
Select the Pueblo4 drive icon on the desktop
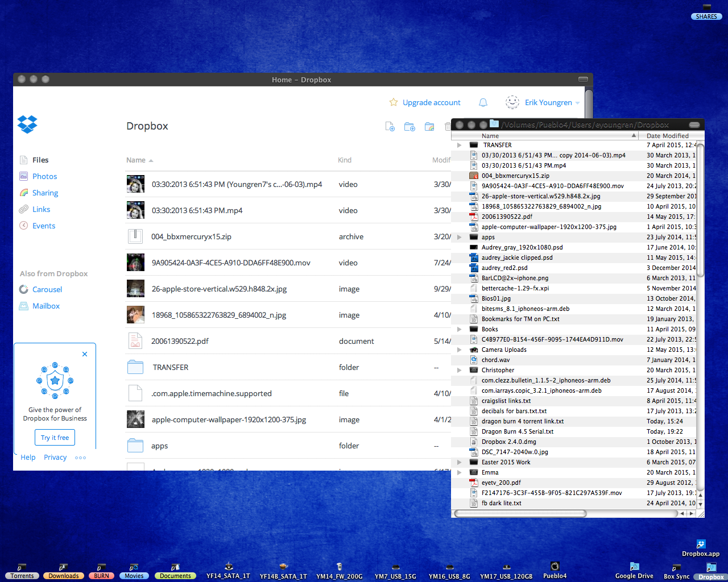click(555, 566)
